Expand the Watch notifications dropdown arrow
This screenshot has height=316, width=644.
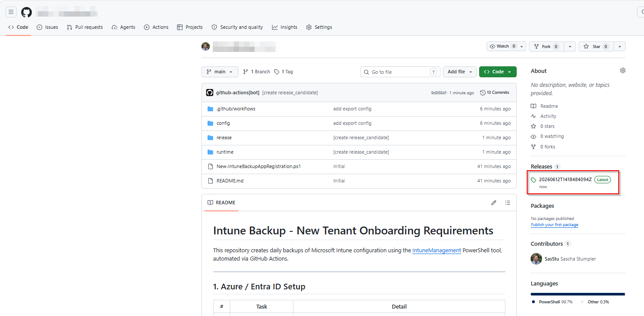[521, 46]
